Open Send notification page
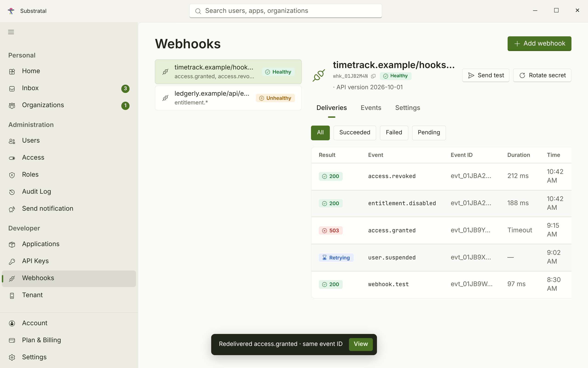The width and height of the screenshot is (588, 368). (x=69, y=209)
